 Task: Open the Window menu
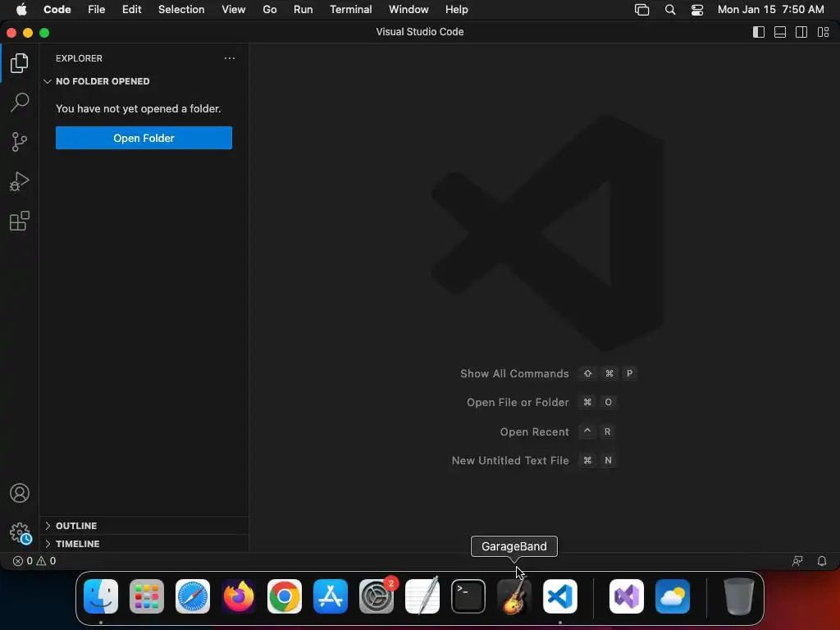click(x=409, y=10)
